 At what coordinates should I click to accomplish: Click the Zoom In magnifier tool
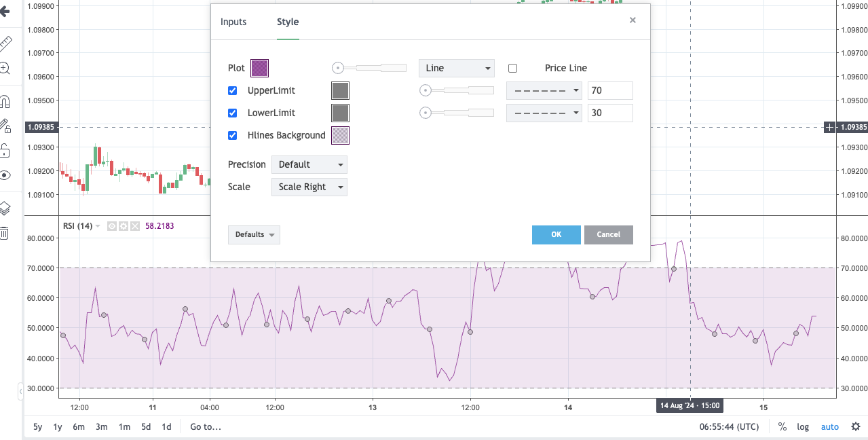coord(5,68)
